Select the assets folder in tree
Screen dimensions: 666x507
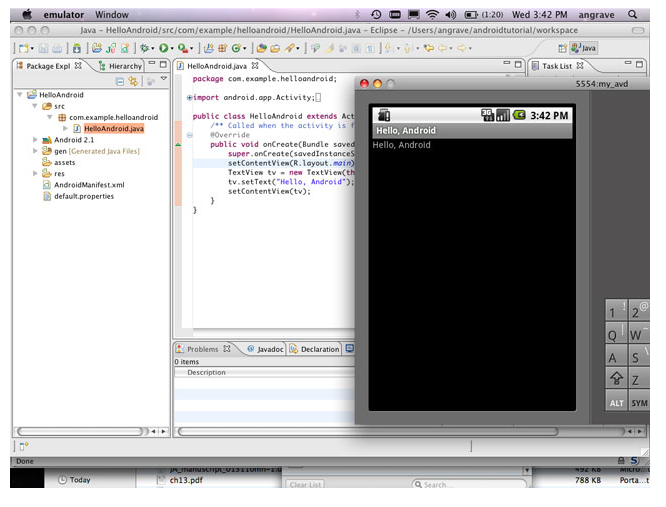65,162
